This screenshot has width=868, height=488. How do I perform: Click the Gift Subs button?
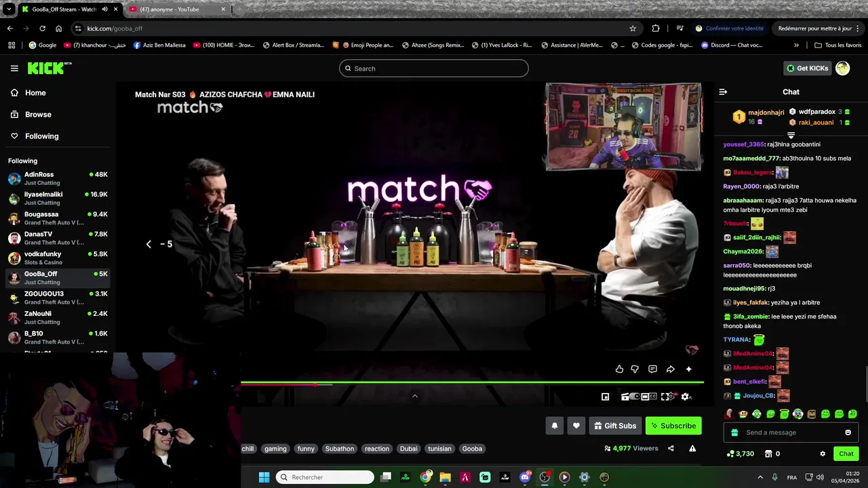[615, 426]
